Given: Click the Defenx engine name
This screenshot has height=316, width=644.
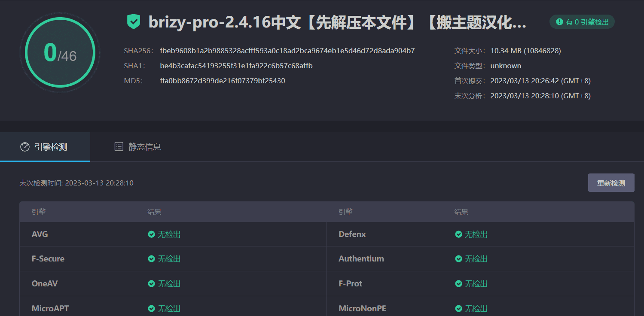Looking at the screenshot, I should click(x=352, y=234).
